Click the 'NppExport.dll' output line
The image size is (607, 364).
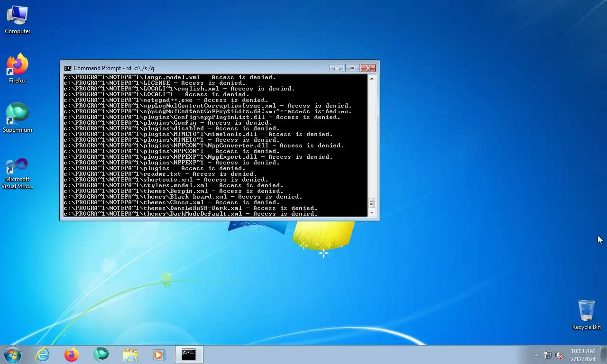pyautogui.click(x=198, y=157)
